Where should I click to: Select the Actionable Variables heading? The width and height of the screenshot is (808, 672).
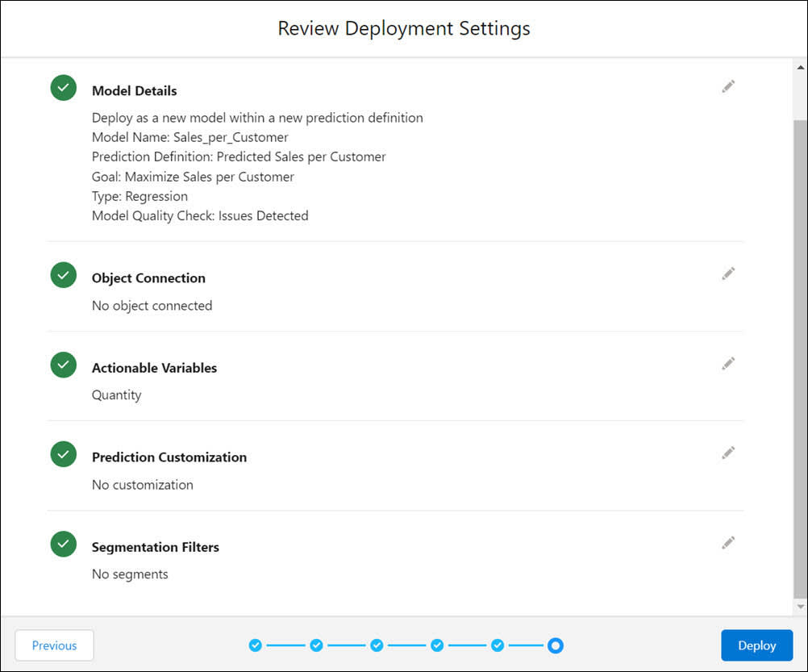(154, 368)
